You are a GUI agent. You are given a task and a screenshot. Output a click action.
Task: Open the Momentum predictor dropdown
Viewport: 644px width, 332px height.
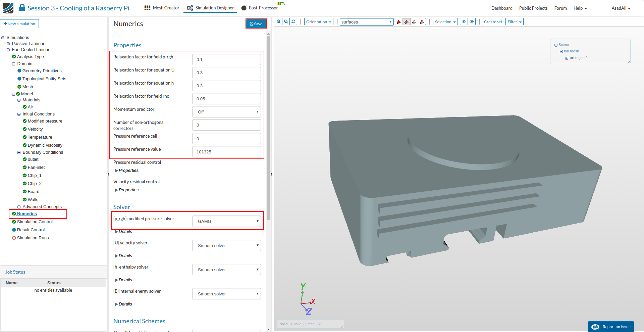226,112
